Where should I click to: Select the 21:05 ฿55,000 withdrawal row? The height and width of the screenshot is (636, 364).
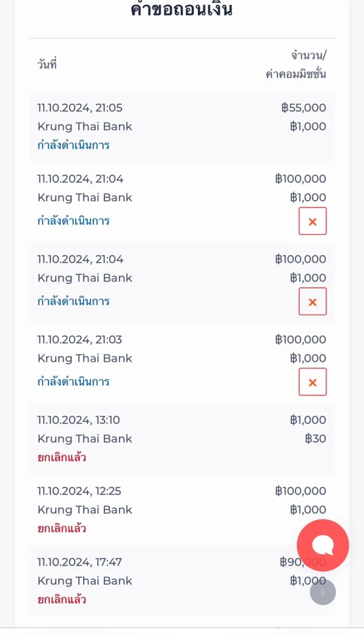click(181, 127)
